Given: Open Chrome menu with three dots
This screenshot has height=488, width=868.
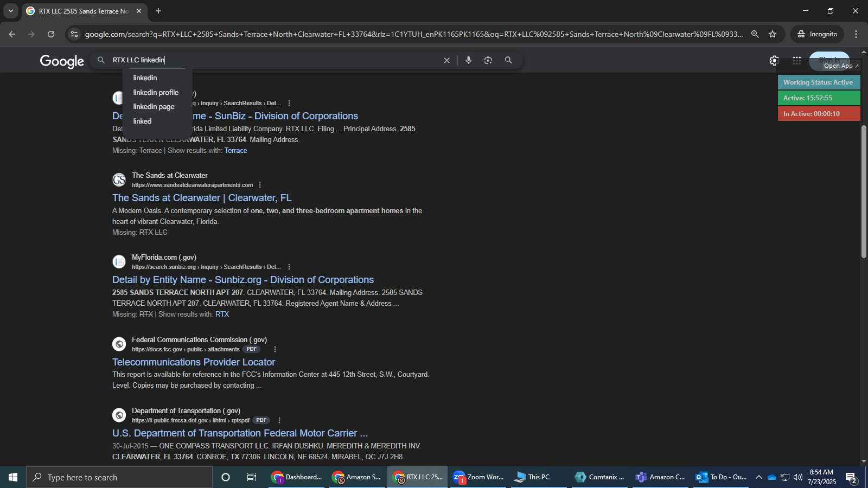Looking at the screenshot, I should 856,34.
